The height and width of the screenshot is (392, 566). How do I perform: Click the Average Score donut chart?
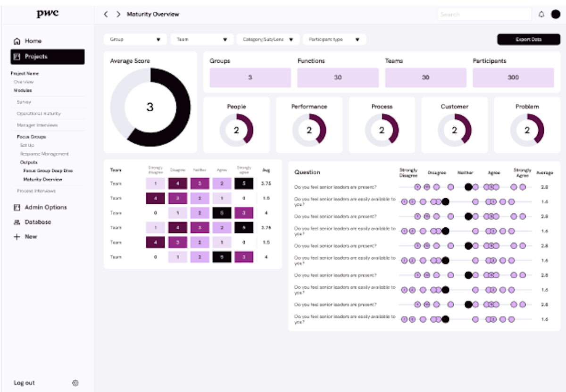(150, 107)
